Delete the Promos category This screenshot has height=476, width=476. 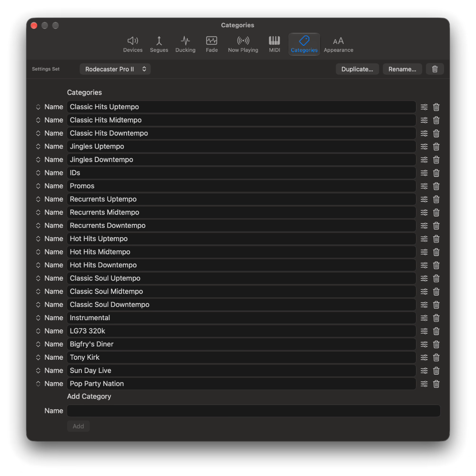pos(436,186)
